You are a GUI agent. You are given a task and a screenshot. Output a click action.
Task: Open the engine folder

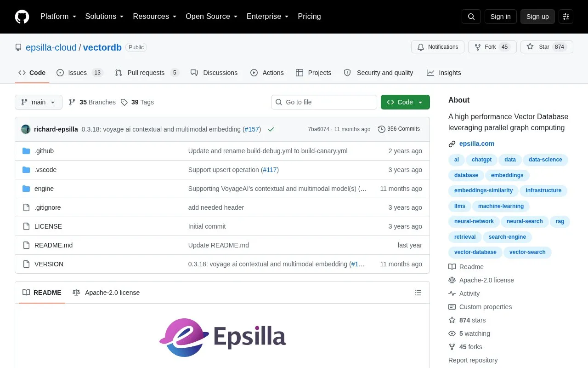click(x=44, y=189)
